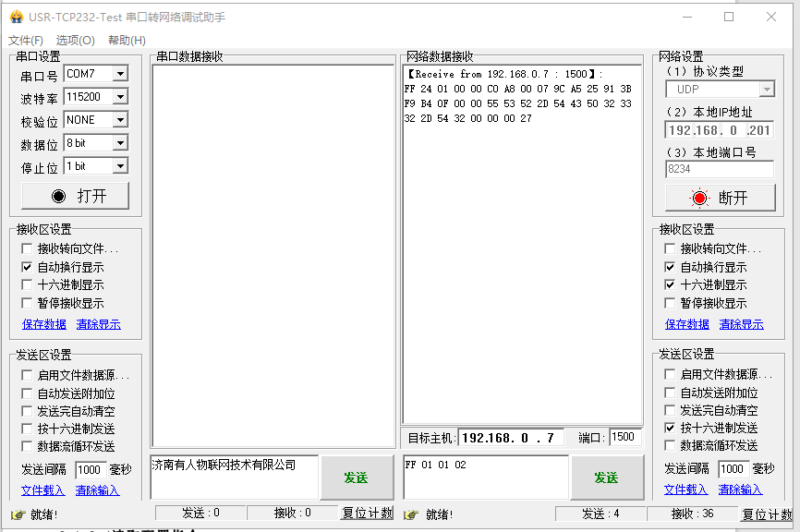Expand the NONE parity dropdown
The image size is (800, 532).
(120, 120)
